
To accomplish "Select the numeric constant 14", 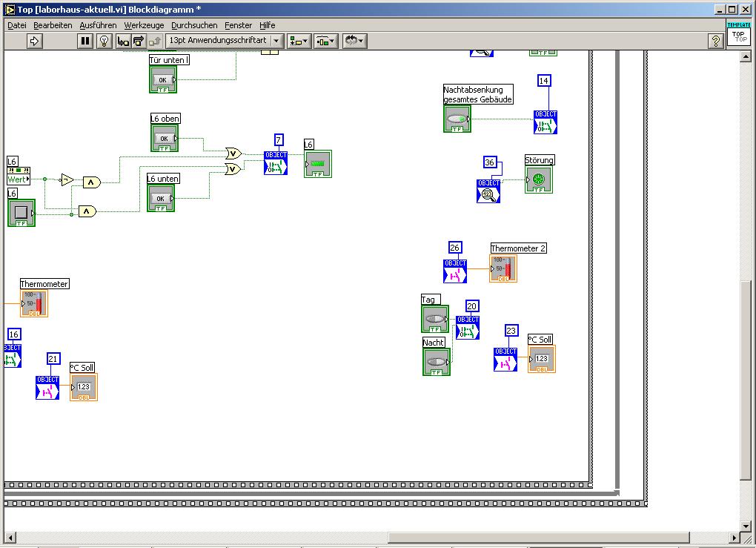I will [544, 81].
